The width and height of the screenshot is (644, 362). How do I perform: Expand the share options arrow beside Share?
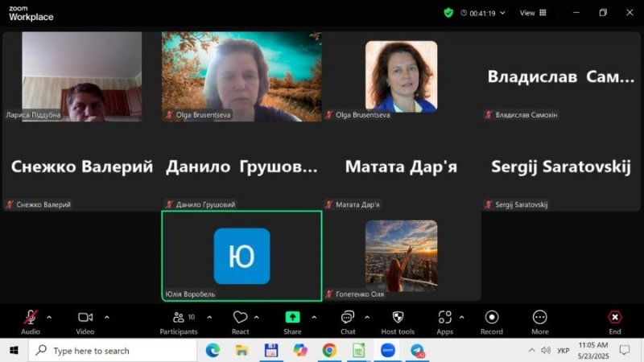coord(313,317)
